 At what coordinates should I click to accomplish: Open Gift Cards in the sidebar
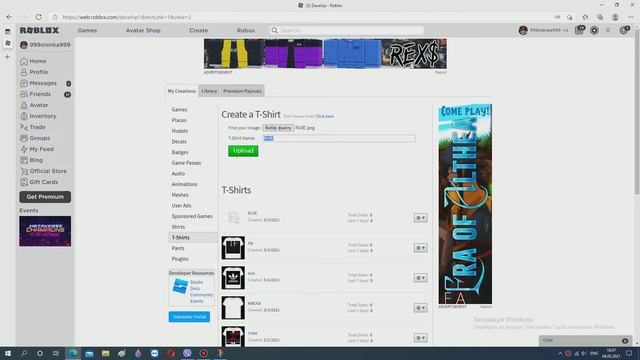pyautogui.click(x=39, y=182)
